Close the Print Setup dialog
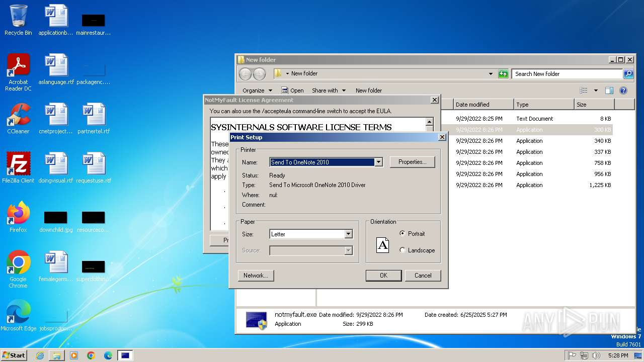644x362 pixels. click(442, 137)
